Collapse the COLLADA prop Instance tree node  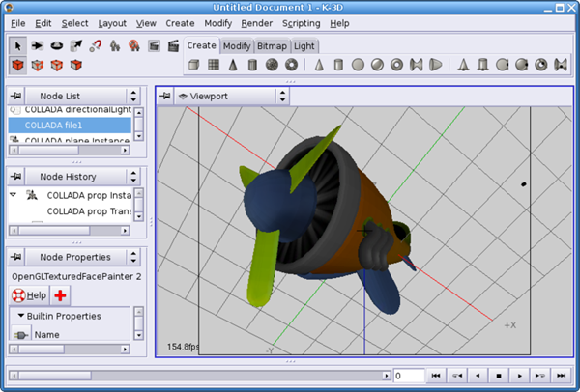14,194
